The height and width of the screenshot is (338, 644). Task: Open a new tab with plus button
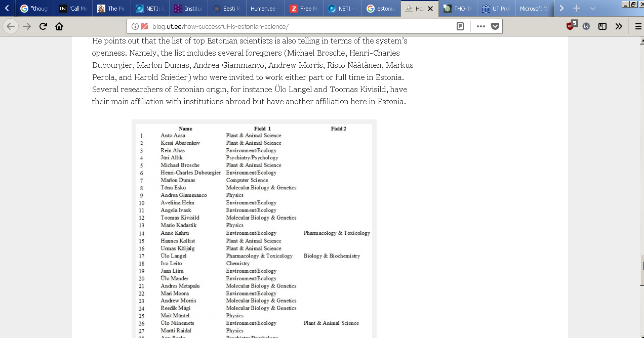click(576, 8)
